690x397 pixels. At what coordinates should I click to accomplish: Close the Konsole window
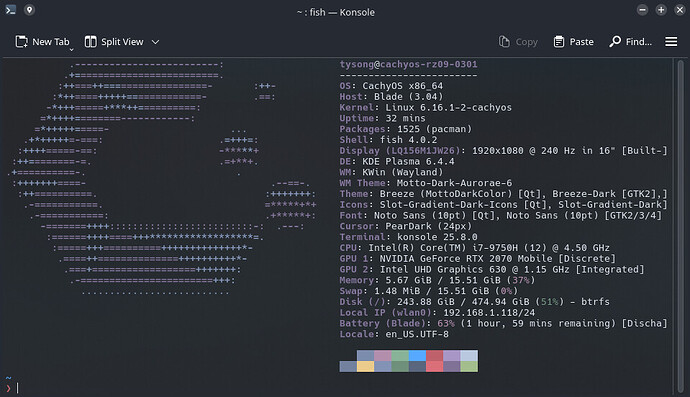680,10
